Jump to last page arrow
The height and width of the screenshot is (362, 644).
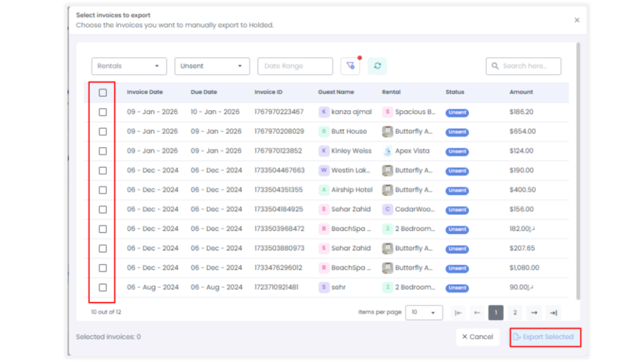pyautogui.click(x=553, y=313)
